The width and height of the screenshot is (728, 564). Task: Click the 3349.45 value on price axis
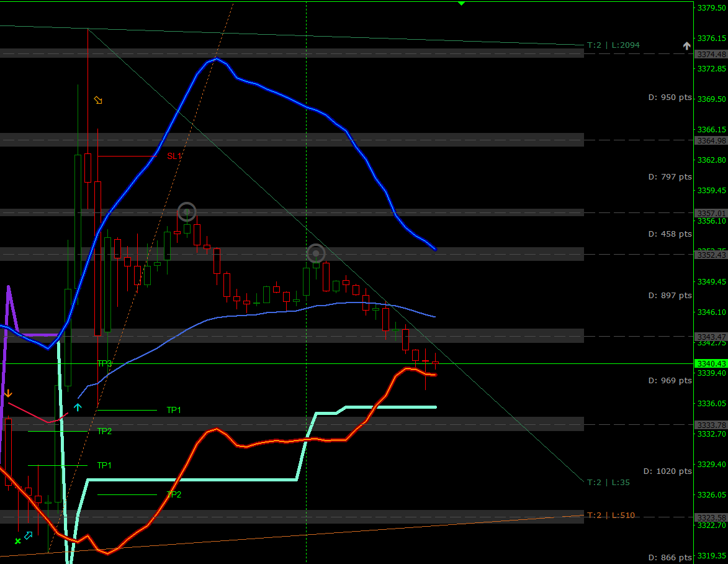coord(712,281)
